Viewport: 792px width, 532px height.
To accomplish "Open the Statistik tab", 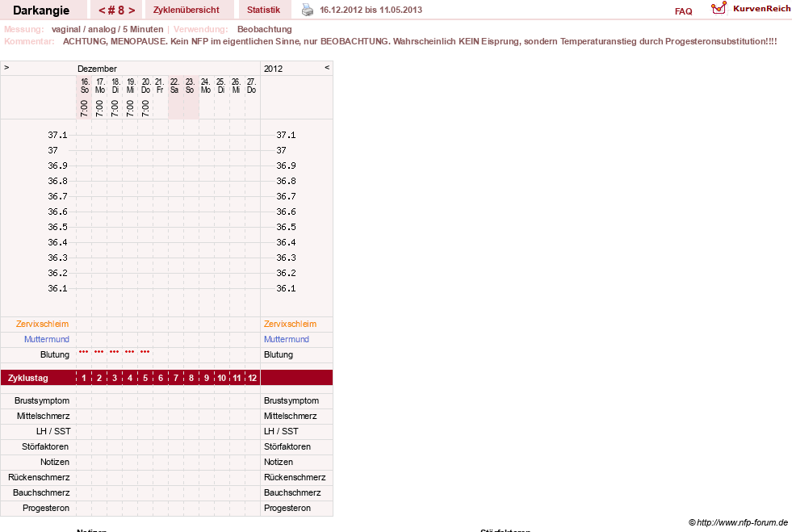I will pos(263,10).
